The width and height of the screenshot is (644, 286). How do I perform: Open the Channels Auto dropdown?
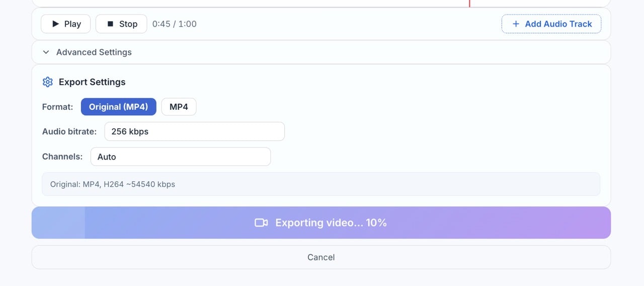point(181,157)
